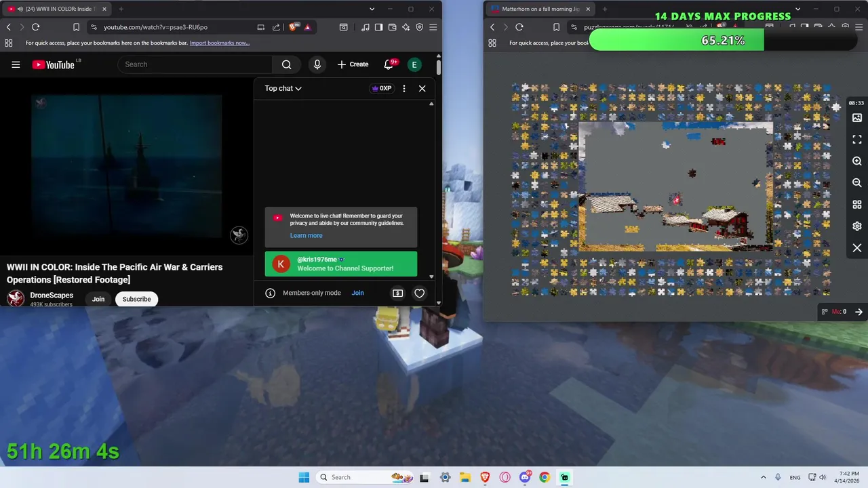
Task: Click the Subscribe button
Action: tap(136, 299)
